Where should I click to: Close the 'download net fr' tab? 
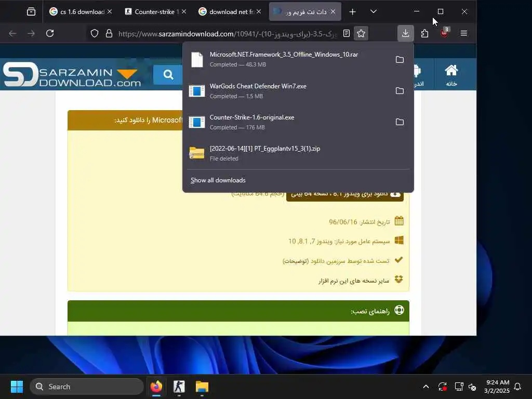pos(259,12)
